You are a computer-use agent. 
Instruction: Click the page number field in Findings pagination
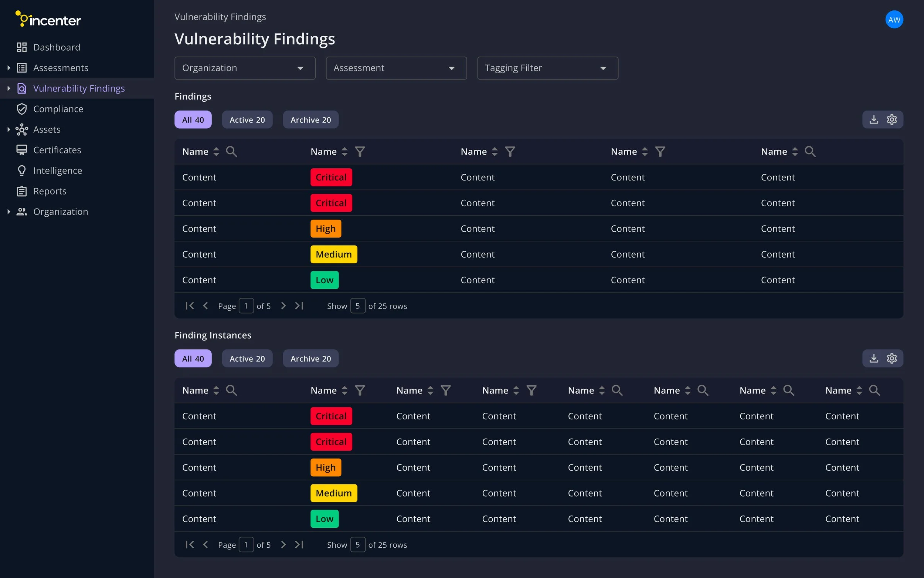point(246,306)
